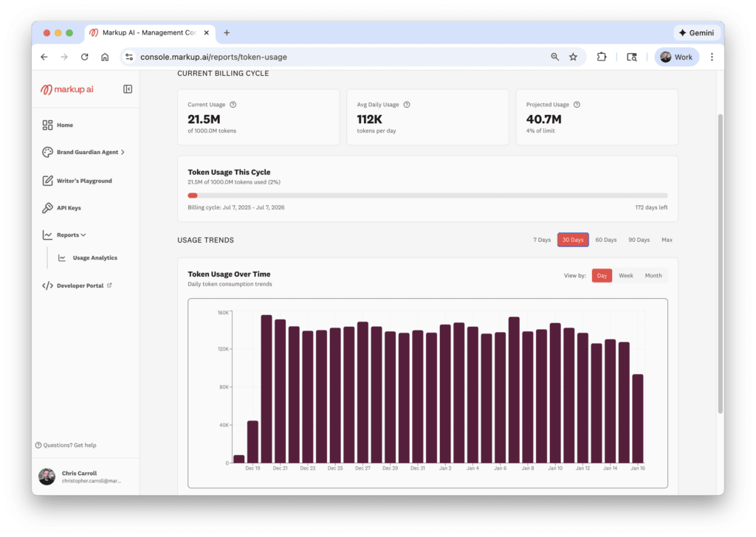756x537 pixels.
Task: Switch the usage chart to Week view
Action: (626, 275)
